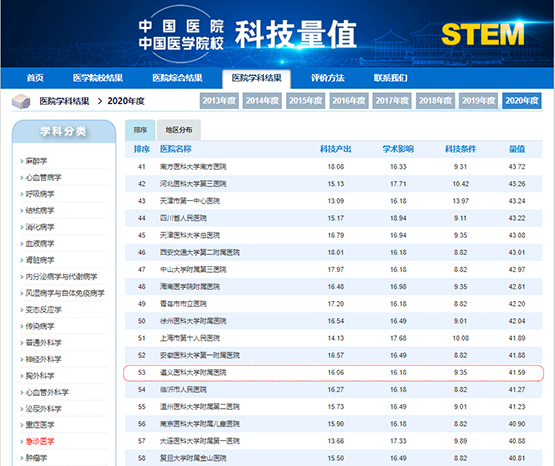
Task: Select the 2014年度 year button
Action: pyautogui.click(x=262, y=101)
